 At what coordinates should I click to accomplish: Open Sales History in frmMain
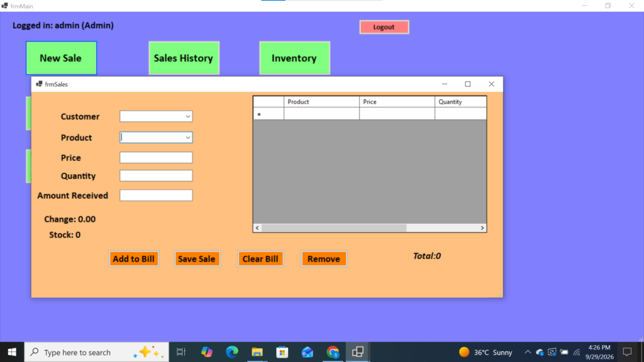click(184, 58)
